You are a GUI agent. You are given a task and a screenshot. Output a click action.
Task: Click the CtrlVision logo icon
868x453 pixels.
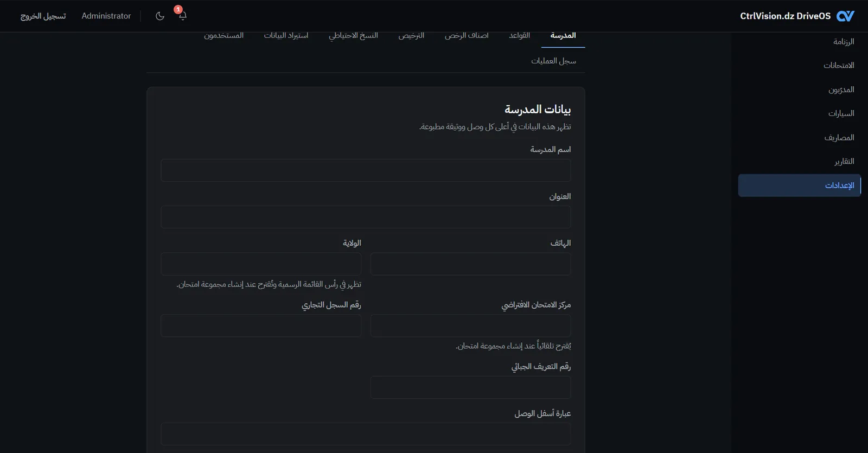[x=845, y=16]
